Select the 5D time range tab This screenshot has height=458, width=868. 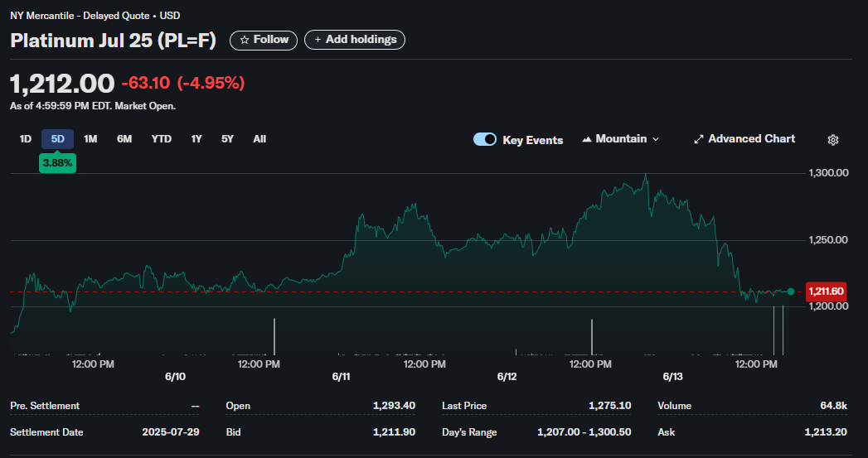[x=57, y=139]
